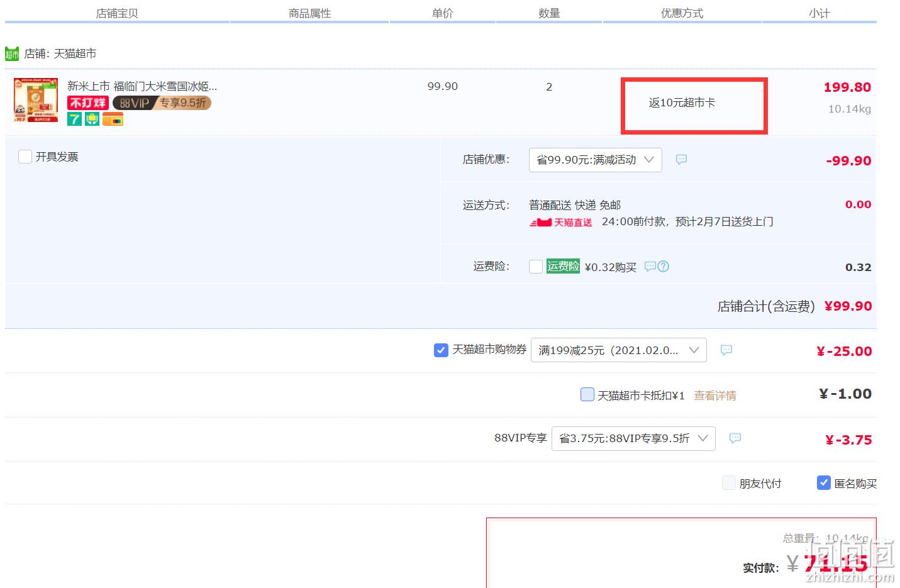The height and width of the screenshot is (588, 900).
Task: Open the Fulinmen rice product thumbnail
Action: coord(36,101)
